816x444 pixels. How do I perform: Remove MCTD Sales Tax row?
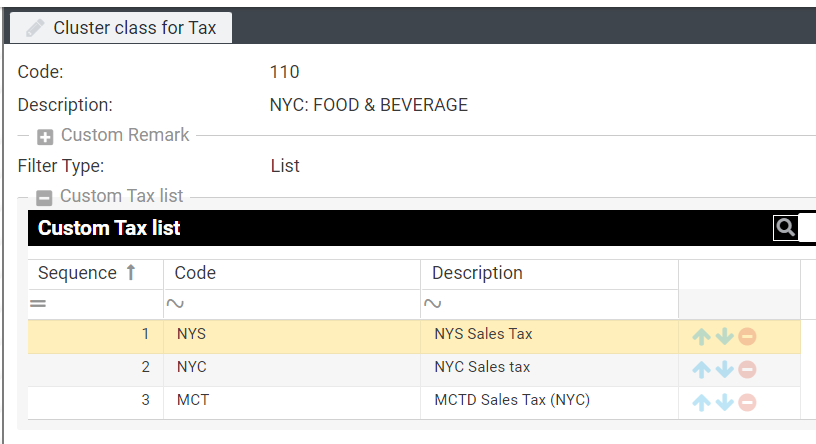tap(747, 403)
